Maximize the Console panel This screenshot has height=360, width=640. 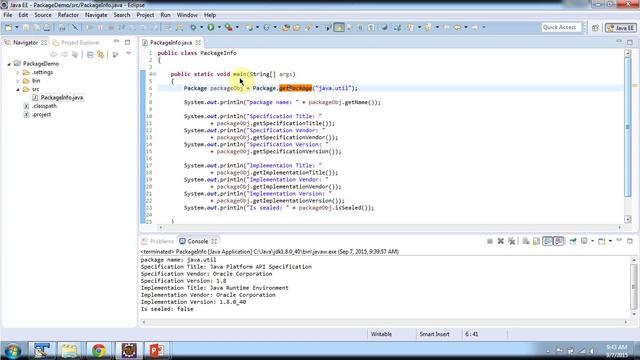pyautogui.click(x=630, y=241)
